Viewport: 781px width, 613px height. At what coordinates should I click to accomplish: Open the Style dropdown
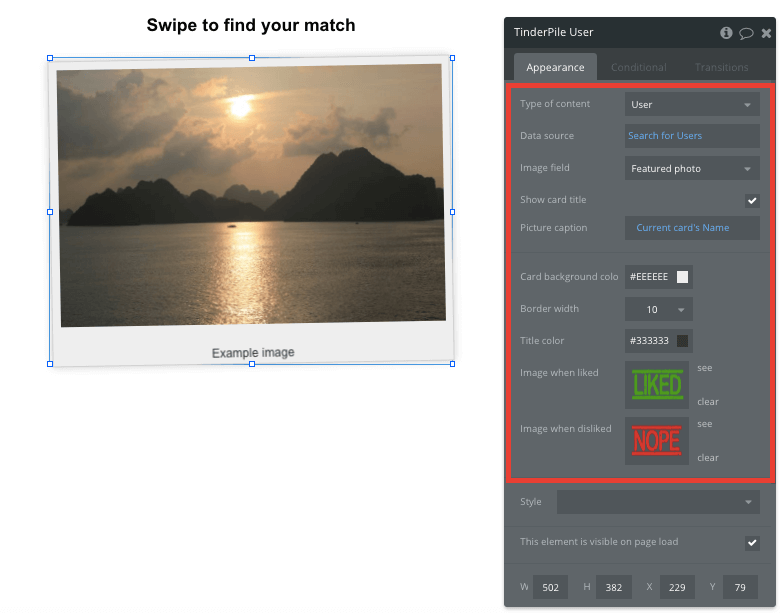pos(658,502)
